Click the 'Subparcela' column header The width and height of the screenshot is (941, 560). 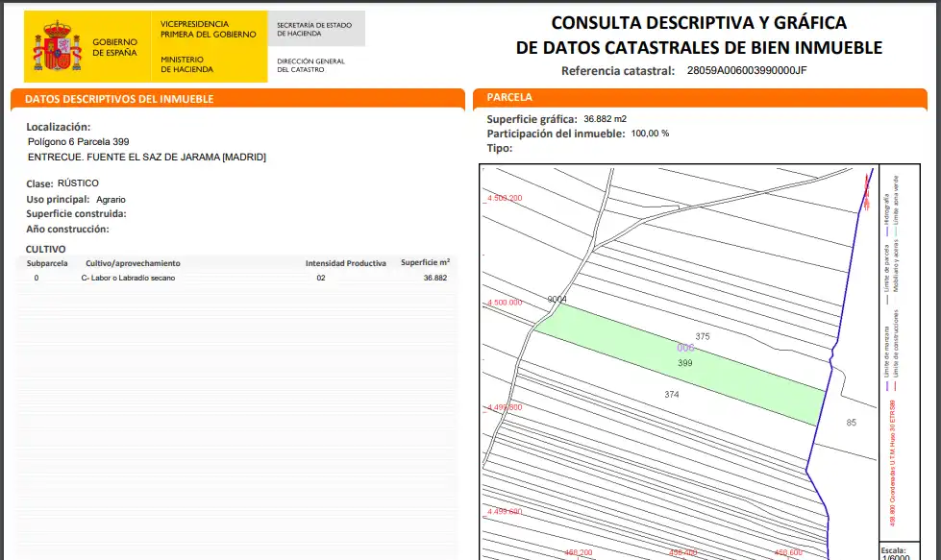pos(47,263)
